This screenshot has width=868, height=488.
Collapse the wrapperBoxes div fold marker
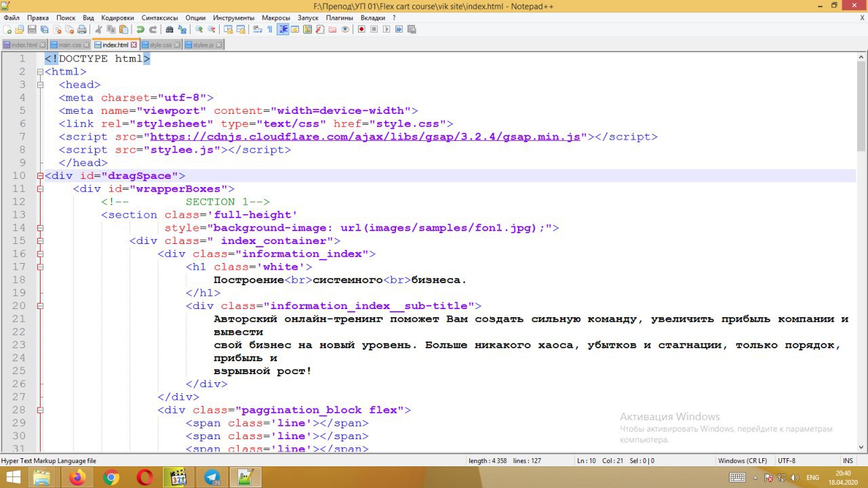click(x=41, y=188)
